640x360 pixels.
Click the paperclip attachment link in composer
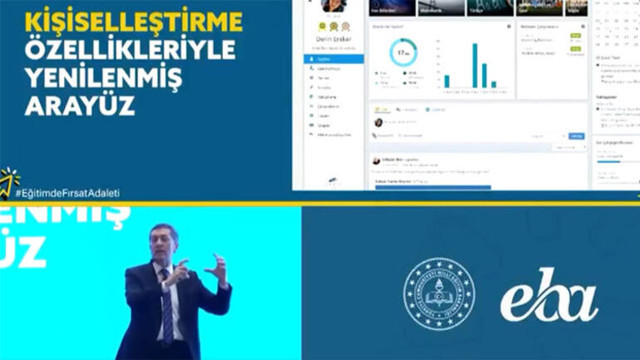point(382,136)
